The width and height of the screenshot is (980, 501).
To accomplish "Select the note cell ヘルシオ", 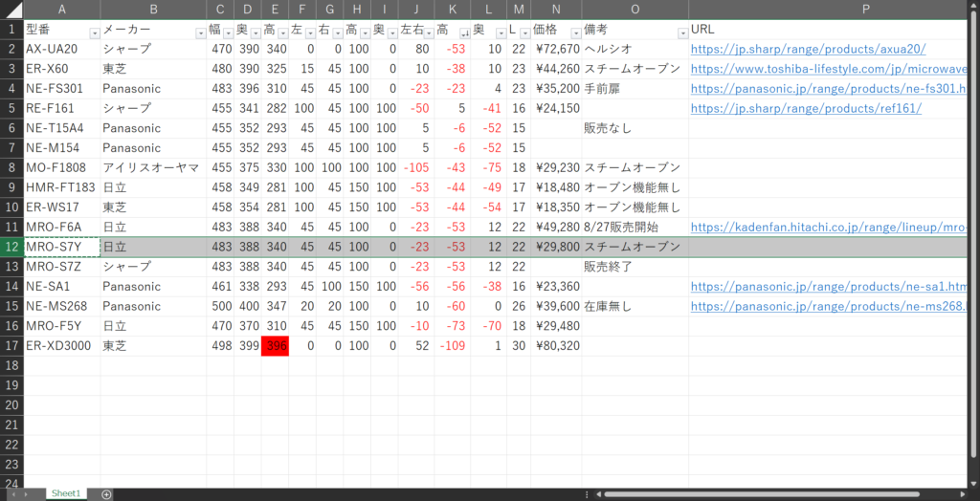I will [x=635, y=50].
